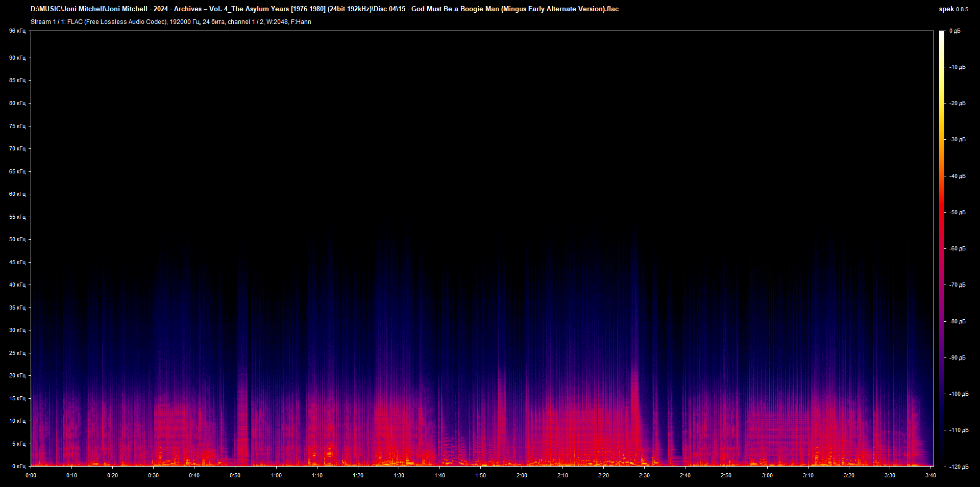Image resolution: width=980 pixels, height=487 pixels.
Task: Select the 50 кГц frequency axis label
Action: [x=17, y=239]
